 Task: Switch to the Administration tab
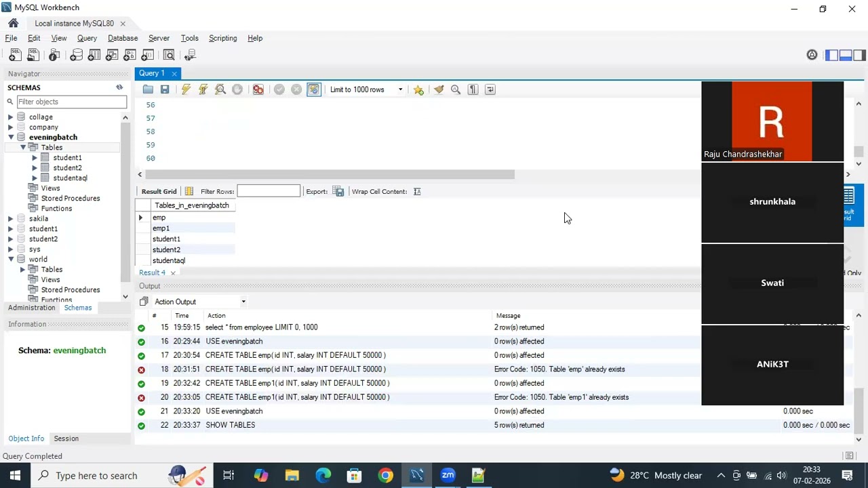(31, 308)
